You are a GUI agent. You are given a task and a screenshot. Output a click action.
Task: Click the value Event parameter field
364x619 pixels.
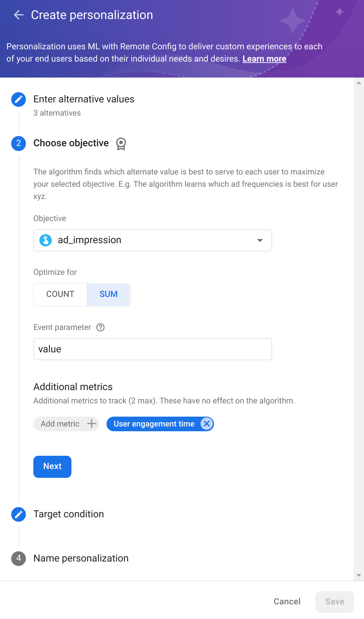click(152, 349)
